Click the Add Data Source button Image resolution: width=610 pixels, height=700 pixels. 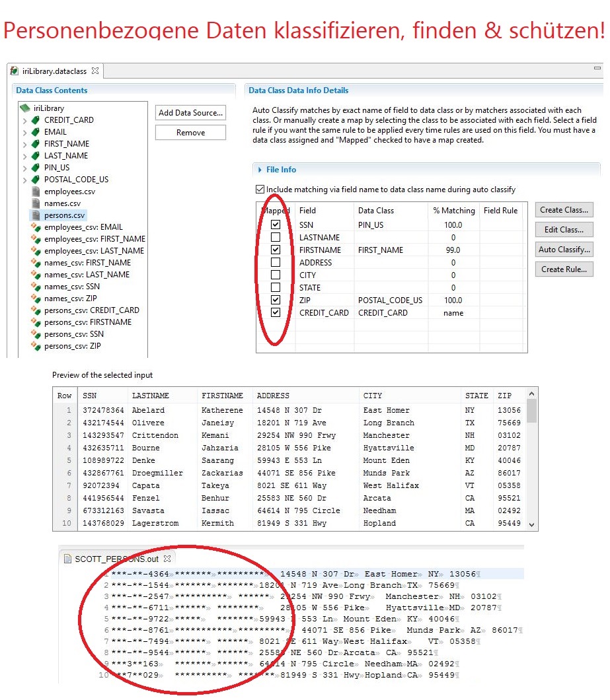pos(190,113)
